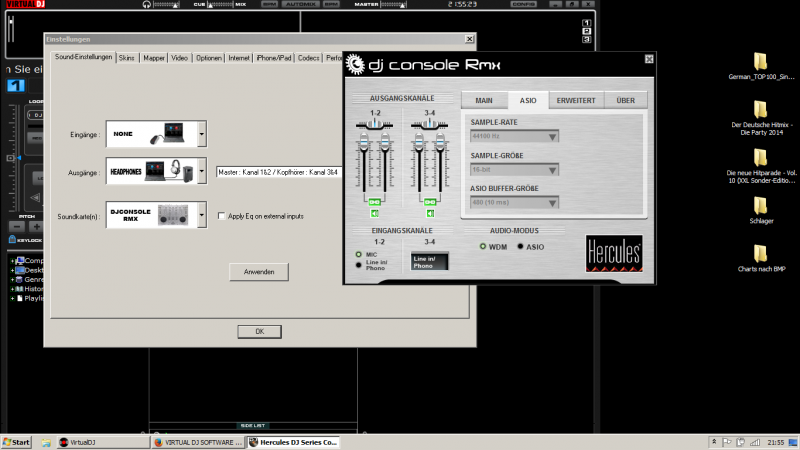Image resolution: width=800 pixels, height=450 pixels.
Task: Click the Keylock padlock icon
Action: [12, 239]
